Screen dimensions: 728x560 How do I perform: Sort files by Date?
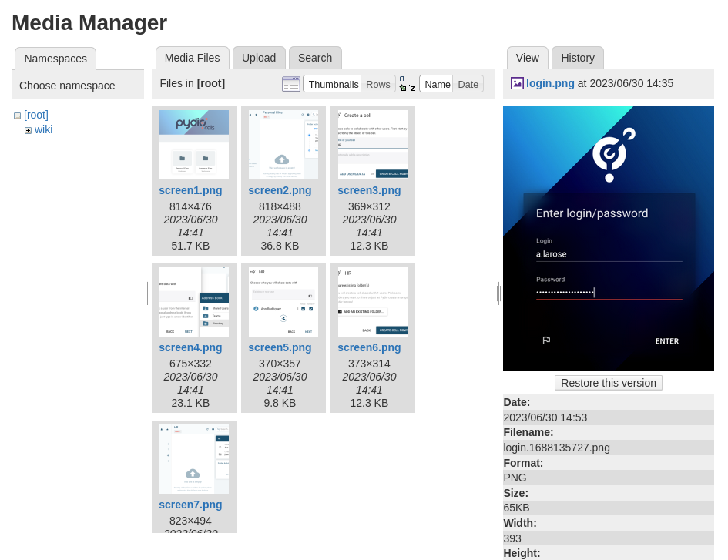click(468, 84)
